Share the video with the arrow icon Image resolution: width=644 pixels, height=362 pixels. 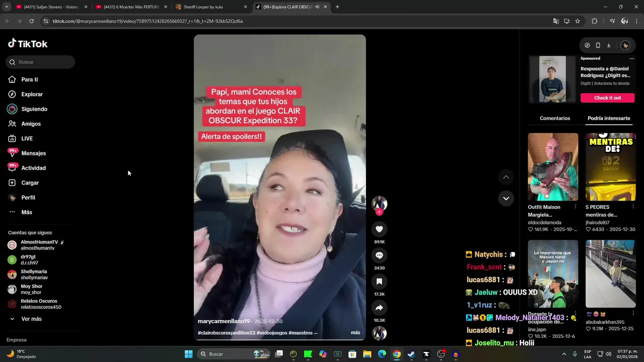379,308
